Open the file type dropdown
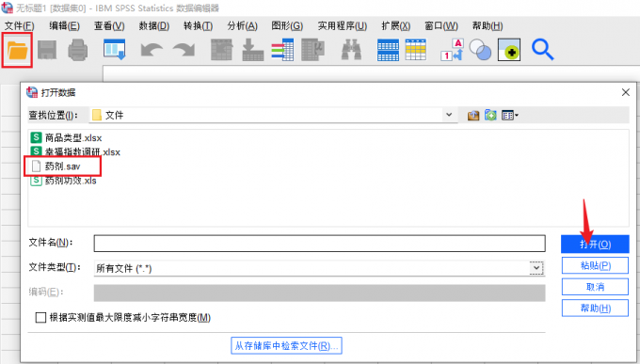640x364 pixels. [x=536, y=268]
